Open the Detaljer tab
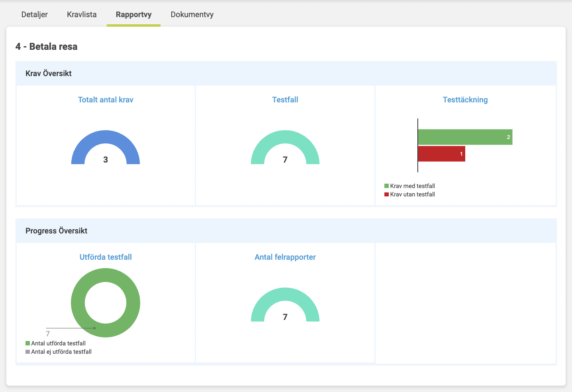 pyautogui.click(x=35, y=15)
